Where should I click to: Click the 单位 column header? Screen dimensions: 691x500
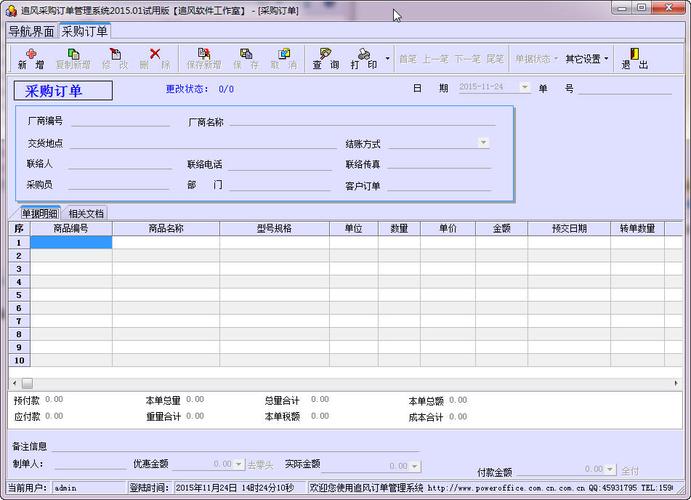click(353, 228)
